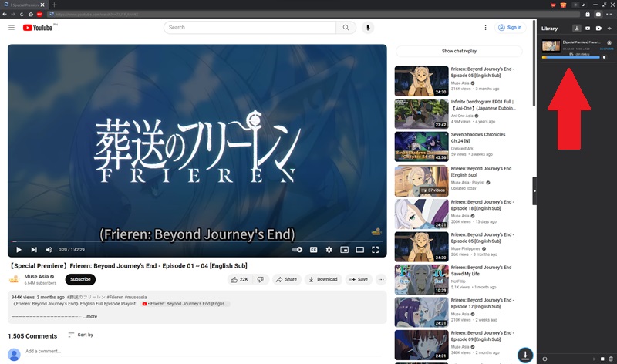The width and height of the screenshot is (617, 364).
Task: Skip to the next video
Action: pos(34,250)
